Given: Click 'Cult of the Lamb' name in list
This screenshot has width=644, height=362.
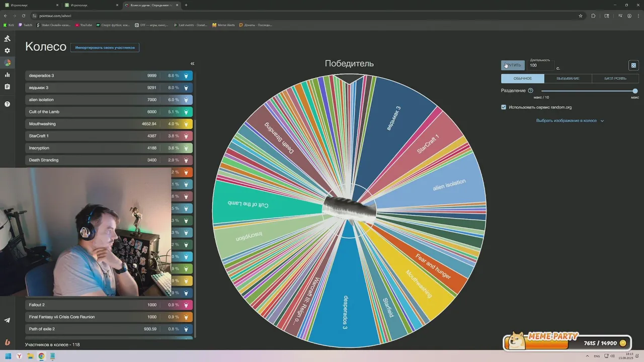Looking at the screenshot, I should (x=44, y=112).
